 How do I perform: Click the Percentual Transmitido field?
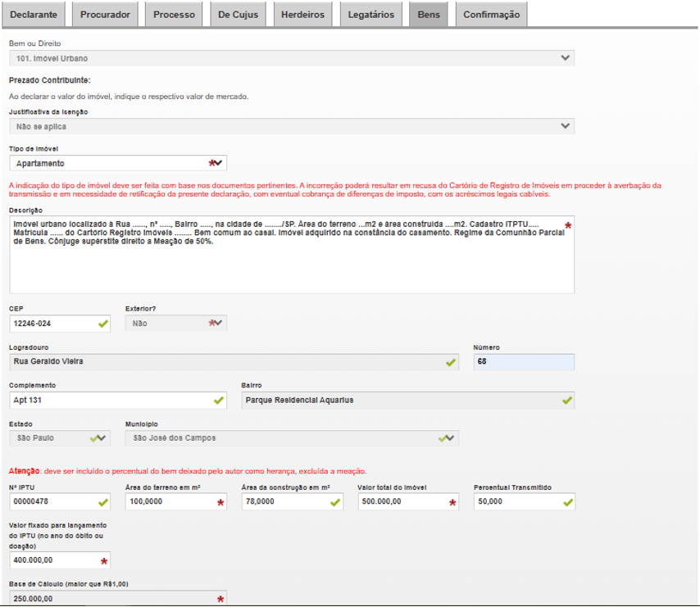click(516, 502)
